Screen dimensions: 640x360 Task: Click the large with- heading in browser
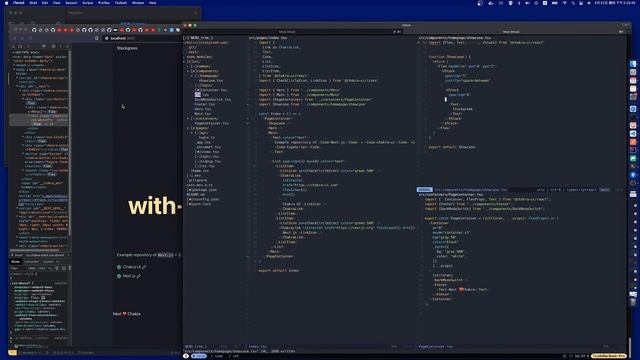point(154,206)
